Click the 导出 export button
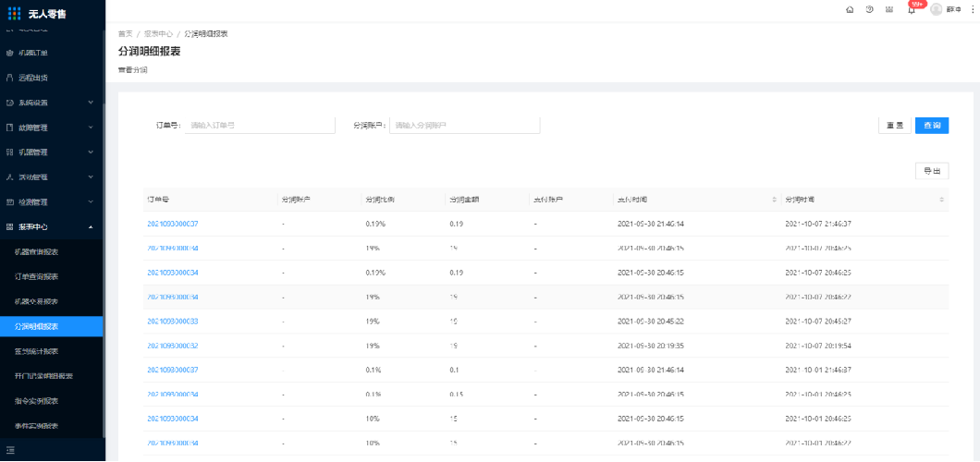The height and width of the screenshot is (462, 980). point(932,171)
